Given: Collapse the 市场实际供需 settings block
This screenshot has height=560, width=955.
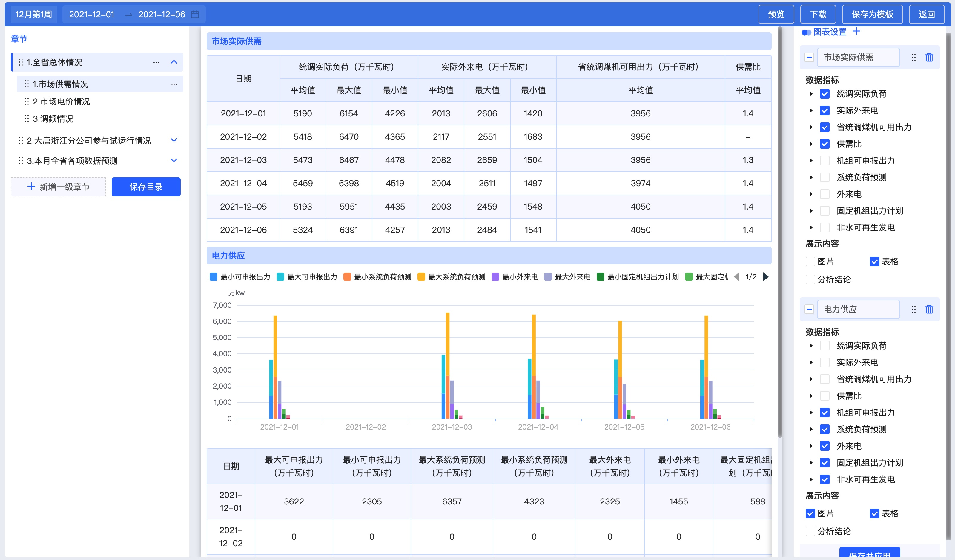Looking at the screenshot, I should click(809, 57).
